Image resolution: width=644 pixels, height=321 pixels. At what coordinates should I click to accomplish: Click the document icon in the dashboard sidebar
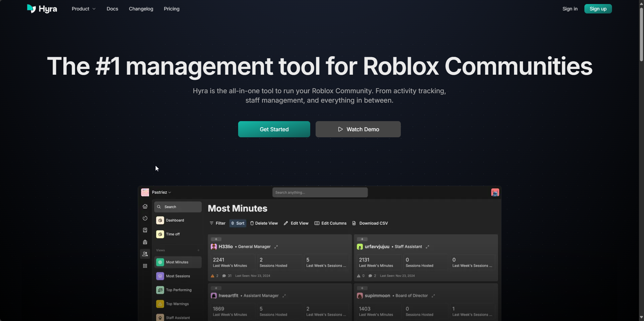click(x=145, y=230)
